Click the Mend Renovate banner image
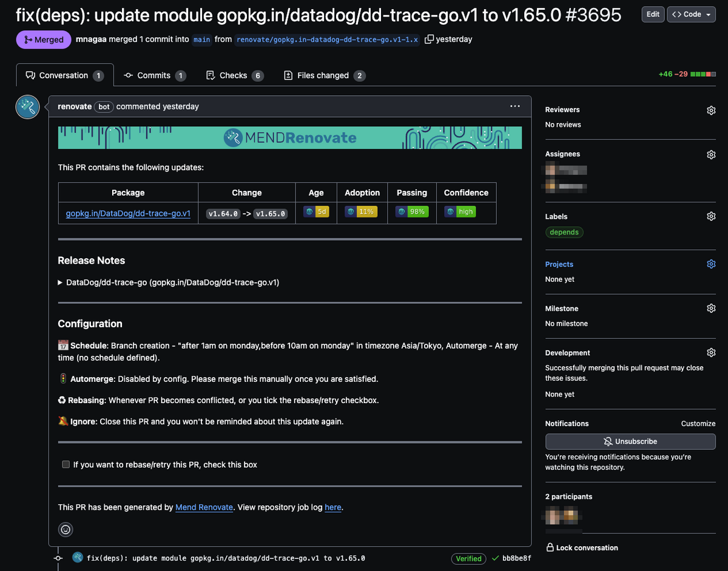Viewport: 728px width, 571px height. point(290,138)
